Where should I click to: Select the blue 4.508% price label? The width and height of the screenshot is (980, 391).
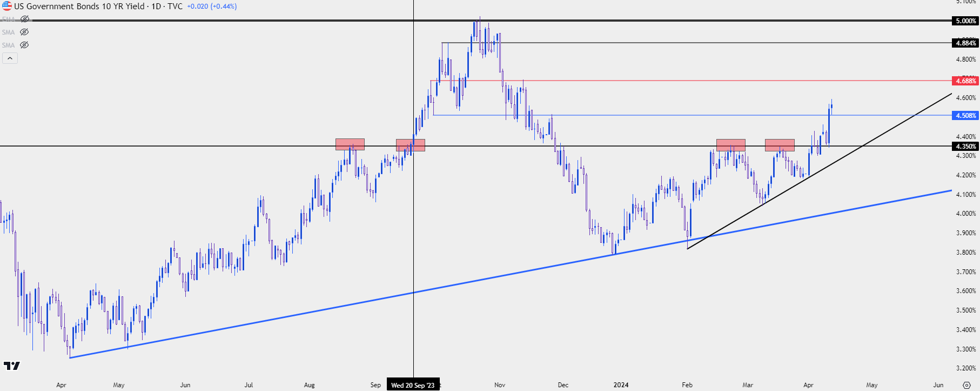click(965, 115)
